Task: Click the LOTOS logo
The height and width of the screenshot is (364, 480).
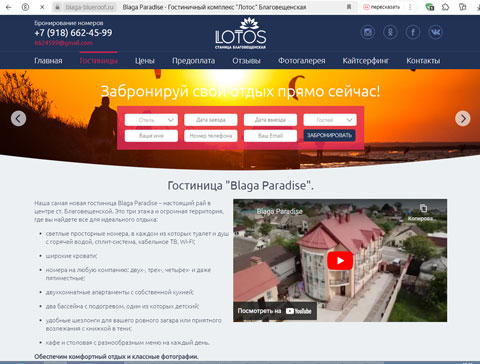Action: [x=240, y=33]
